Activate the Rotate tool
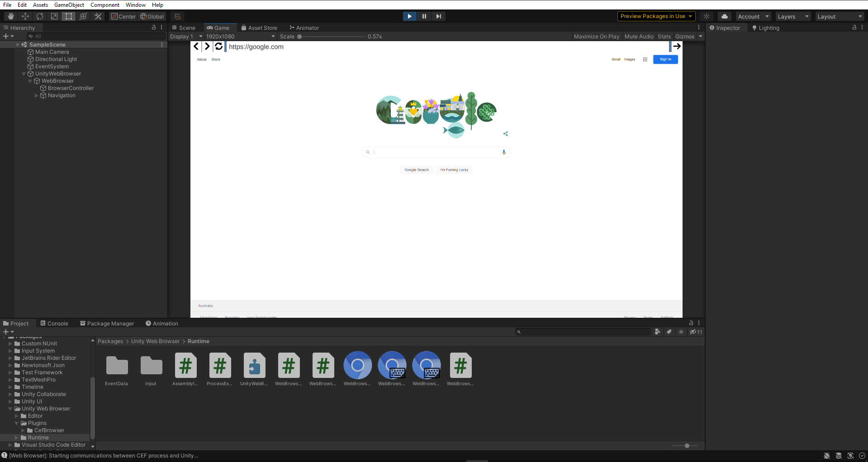The image size is (868, 462). (x=40, y=16)
